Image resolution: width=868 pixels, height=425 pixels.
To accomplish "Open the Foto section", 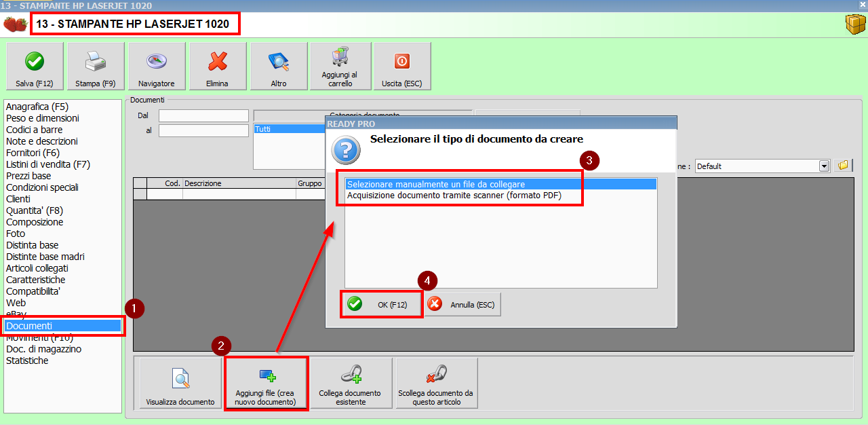I will pos(16,234).
